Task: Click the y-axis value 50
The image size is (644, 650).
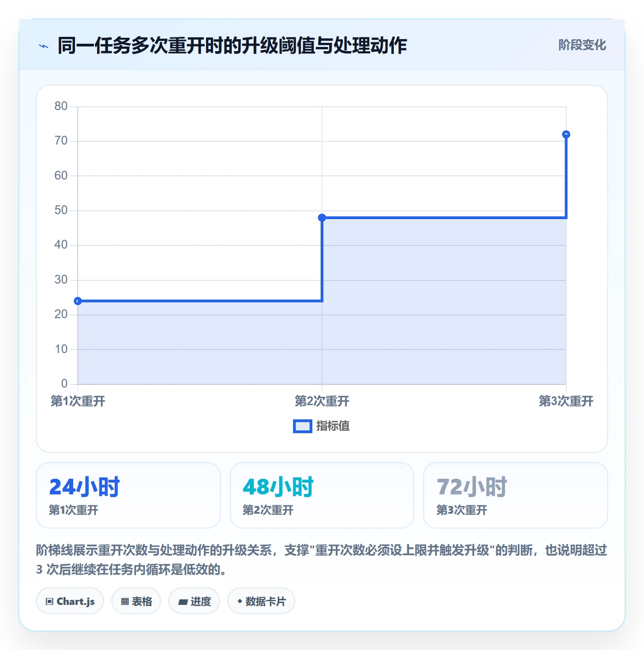Action: pos(61,210)
